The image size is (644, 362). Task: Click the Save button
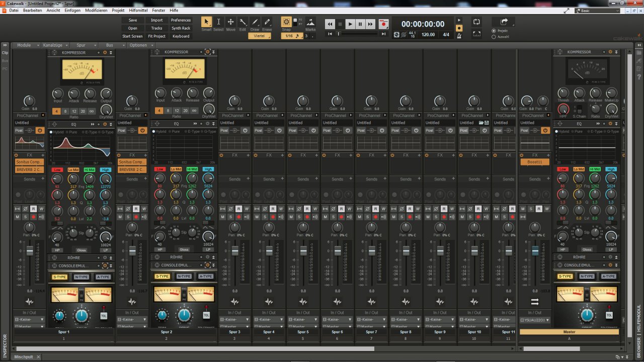[x=133, y=20]
